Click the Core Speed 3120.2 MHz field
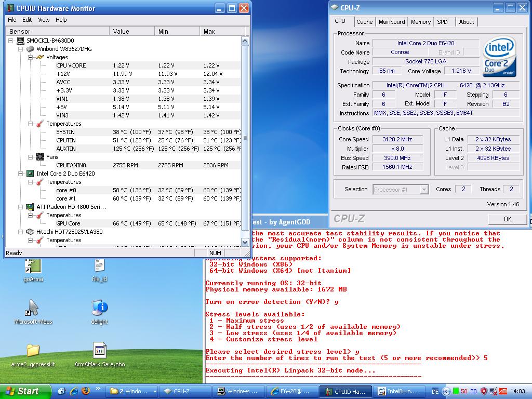Screen dimensions: 532x399 (397, 139)
